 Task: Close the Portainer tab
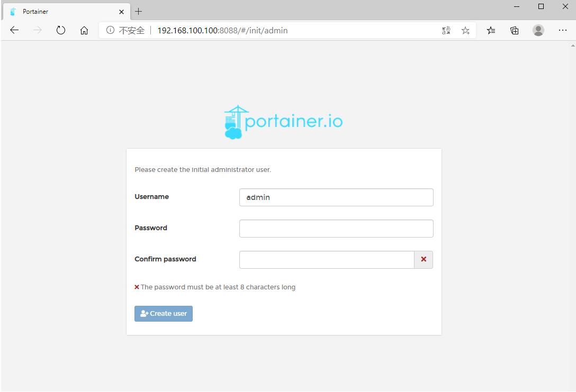click(121, 12)
